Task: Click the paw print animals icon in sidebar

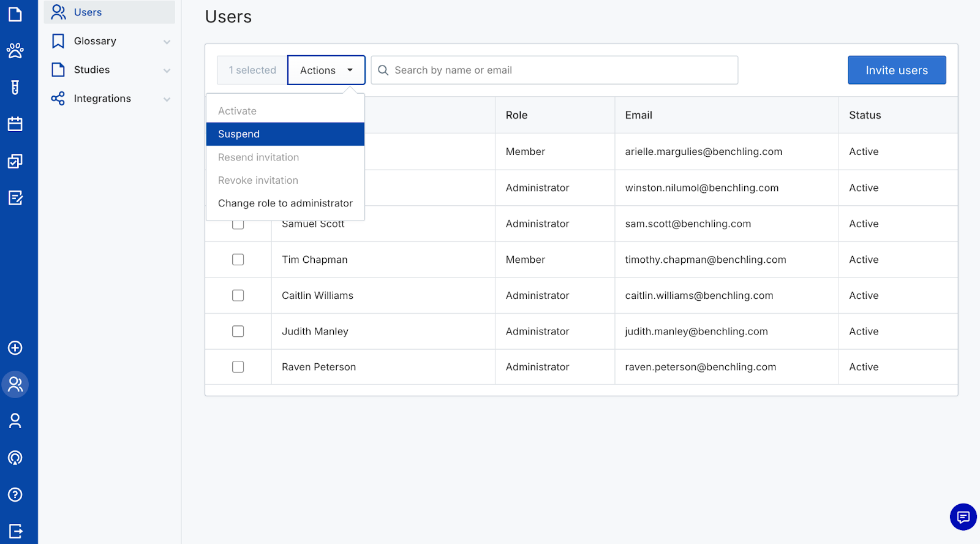Action: pos(15,51)
